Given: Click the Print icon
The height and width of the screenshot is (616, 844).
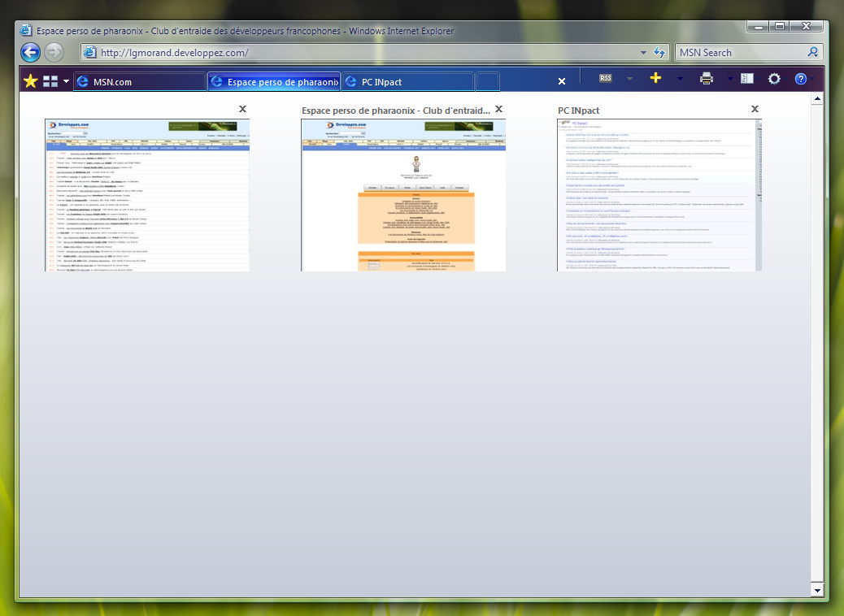Looking at the screenshot, I should 707,79.
